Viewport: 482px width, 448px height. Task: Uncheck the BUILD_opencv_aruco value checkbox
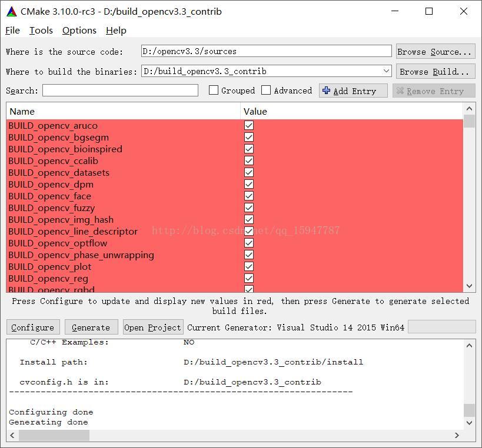pos(249,125)
